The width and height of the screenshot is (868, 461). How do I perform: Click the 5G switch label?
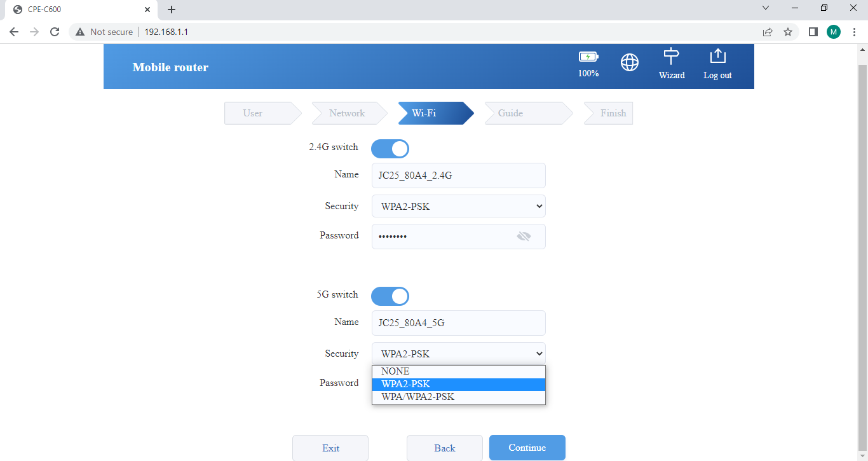click(x=337, y=294)
